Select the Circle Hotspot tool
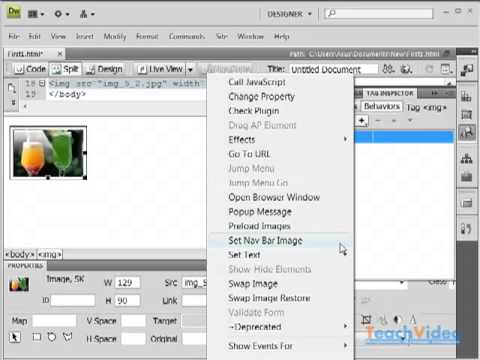The height and width of the screenshot is (360, 480). click(52, 337)
